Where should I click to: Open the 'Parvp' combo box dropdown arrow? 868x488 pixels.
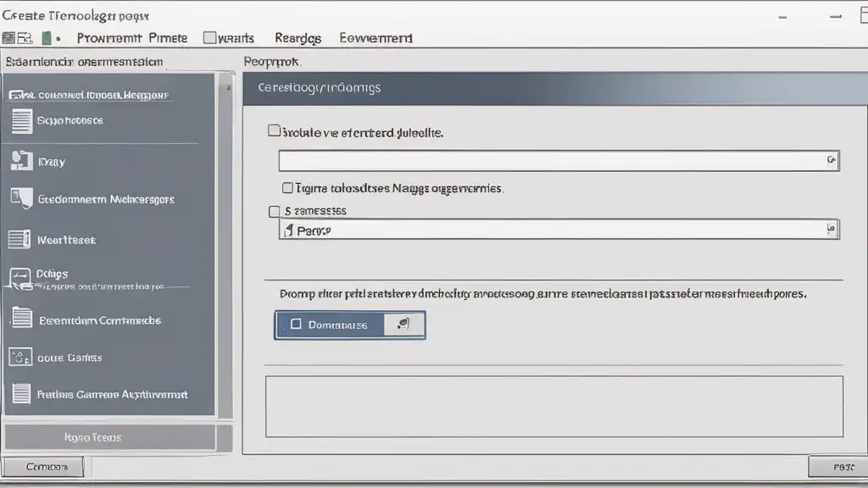(831, 229)
